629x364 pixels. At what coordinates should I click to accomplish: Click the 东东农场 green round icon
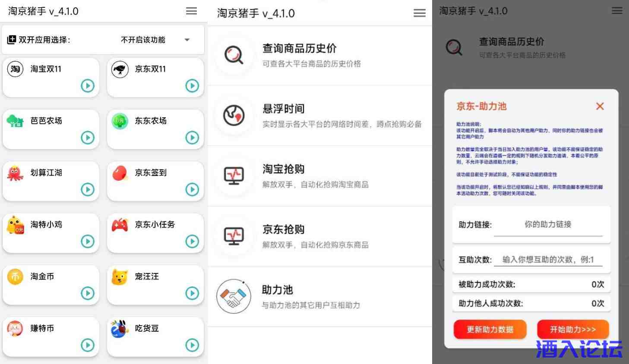[120, 121]
